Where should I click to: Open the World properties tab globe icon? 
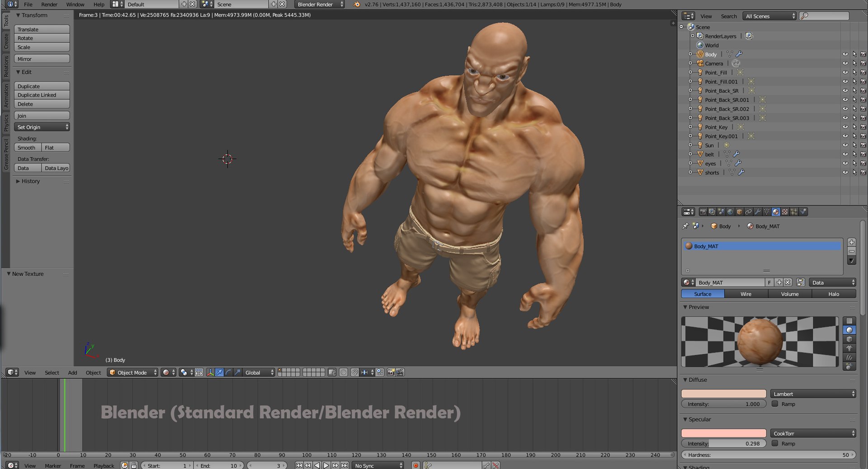(730, 212)
